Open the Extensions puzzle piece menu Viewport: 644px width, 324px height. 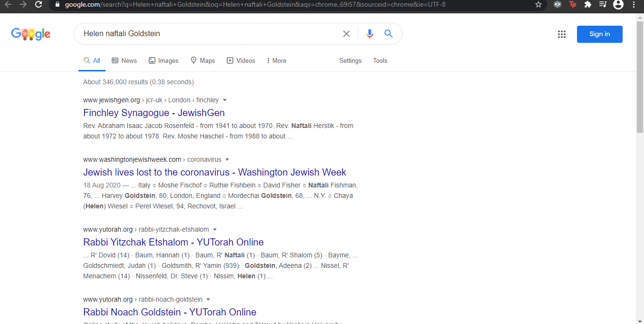588,4
